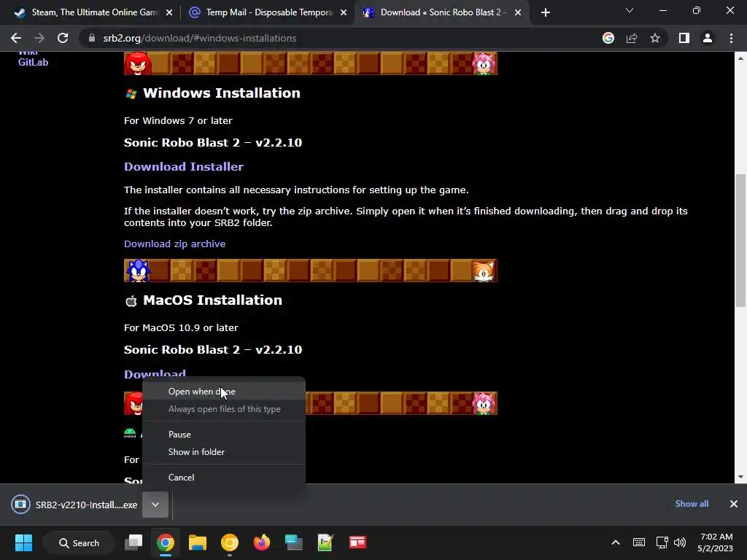Click the download item's chevron button

pos(155,505)
